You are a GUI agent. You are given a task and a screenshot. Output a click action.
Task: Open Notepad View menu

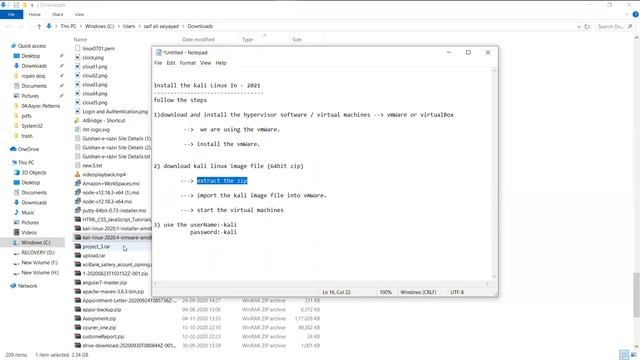click(205, 63)
